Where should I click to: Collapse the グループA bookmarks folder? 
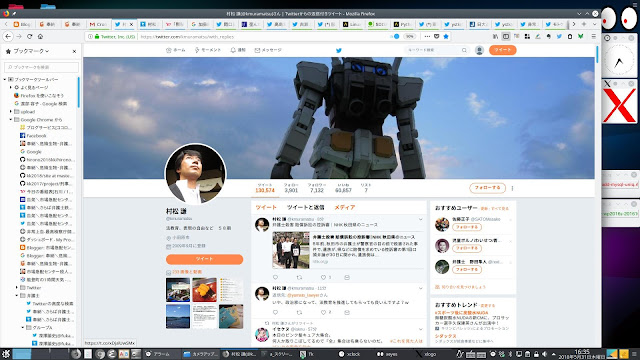click(23, 328)
